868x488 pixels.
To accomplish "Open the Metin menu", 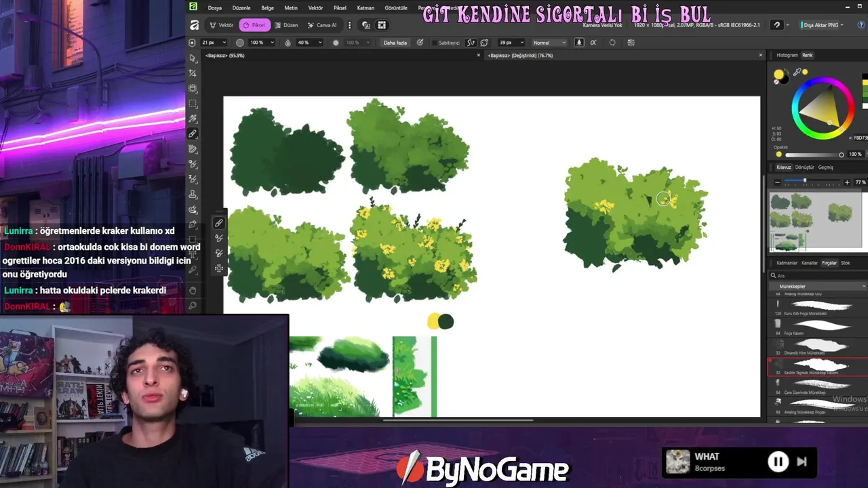I will tap(290, 8).
